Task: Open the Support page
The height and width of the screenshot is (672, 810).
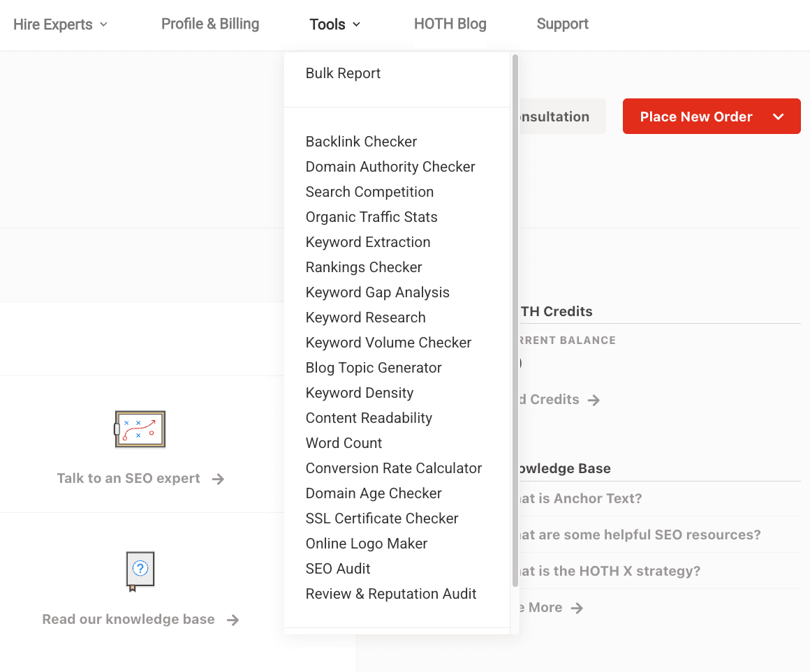Action: click(562, 24)
